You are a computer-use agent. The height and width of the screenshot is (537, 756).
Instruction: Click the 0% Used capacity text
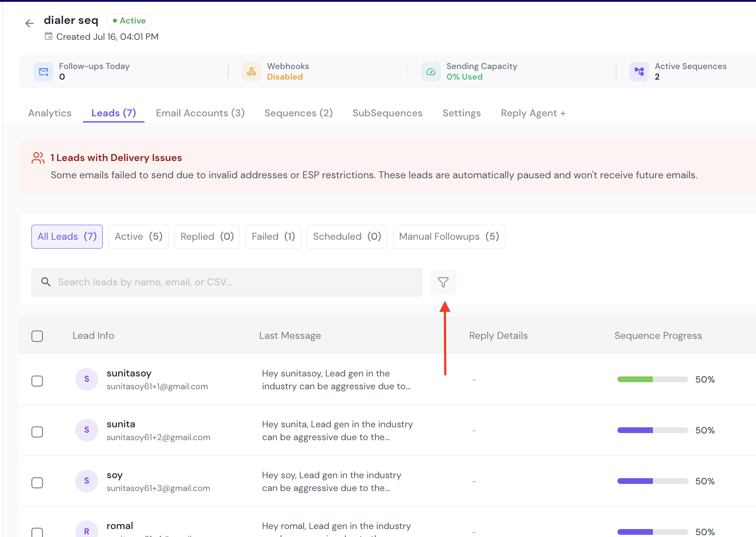click(x=464, y=77)
